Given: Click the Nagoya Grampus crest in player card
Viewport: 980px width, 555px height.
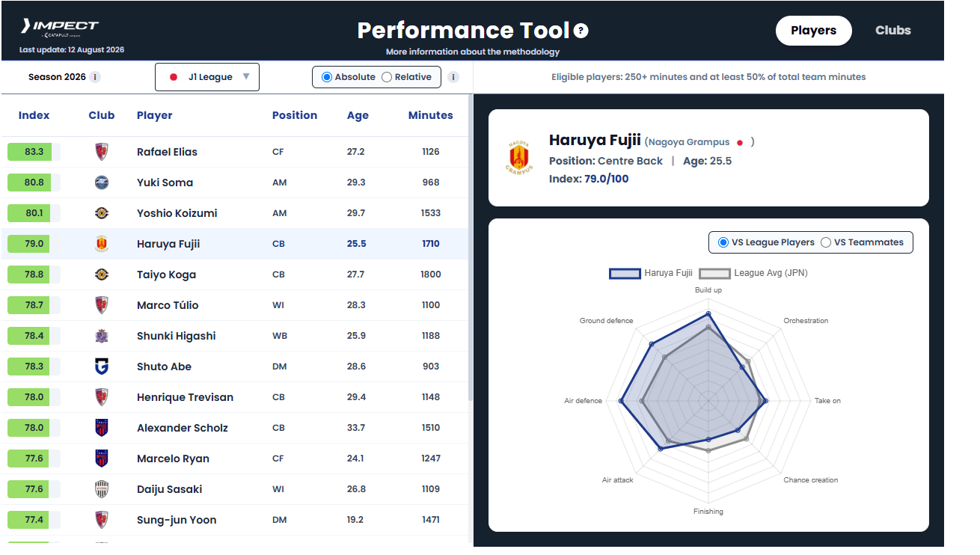Looking at the screenshot, I should pos(518,157).
